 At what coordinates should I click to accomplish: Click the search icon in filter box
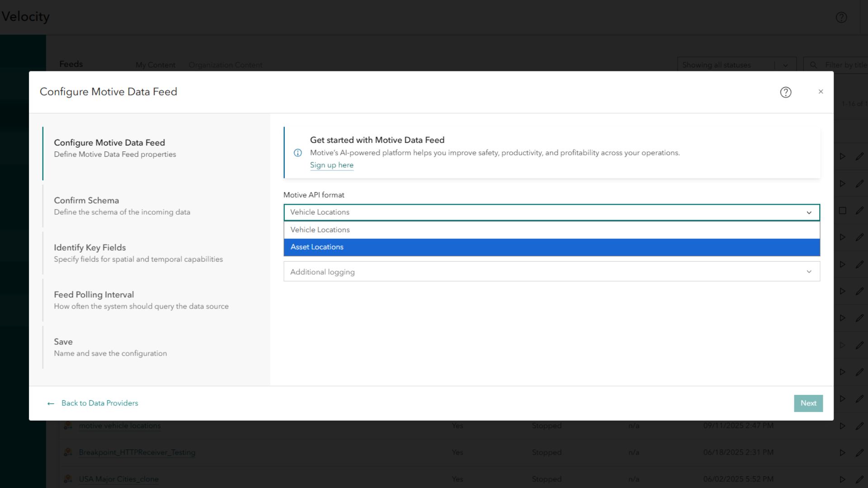click(x=813, y=65)
